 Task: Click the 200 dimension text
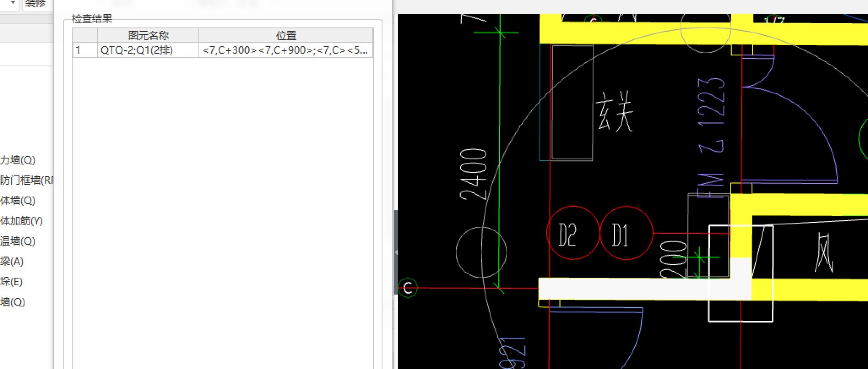673,259
